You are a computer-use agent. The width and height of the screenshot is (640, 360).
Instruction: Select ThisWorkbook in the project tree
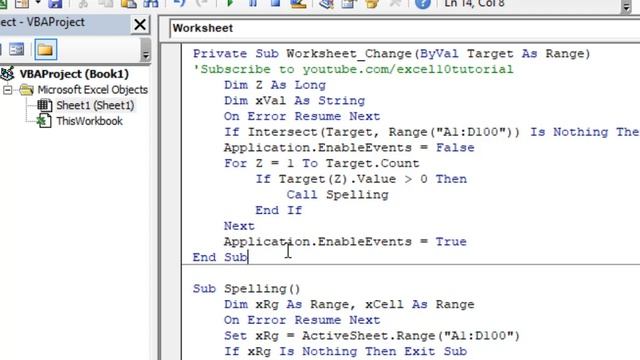pos(89,121)
